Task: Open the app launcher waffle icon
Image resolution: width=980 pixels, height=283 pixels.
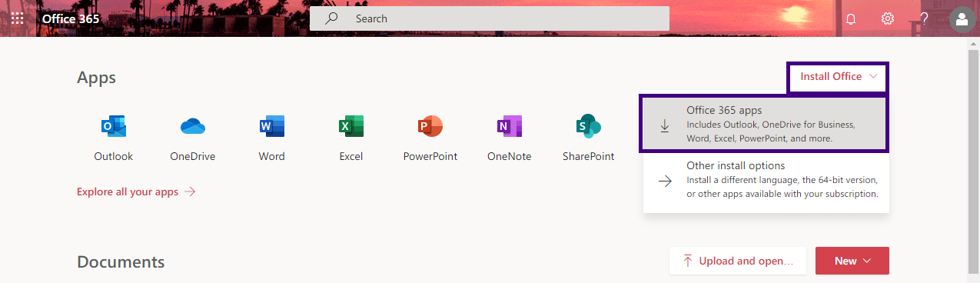Action: [17, 18]
